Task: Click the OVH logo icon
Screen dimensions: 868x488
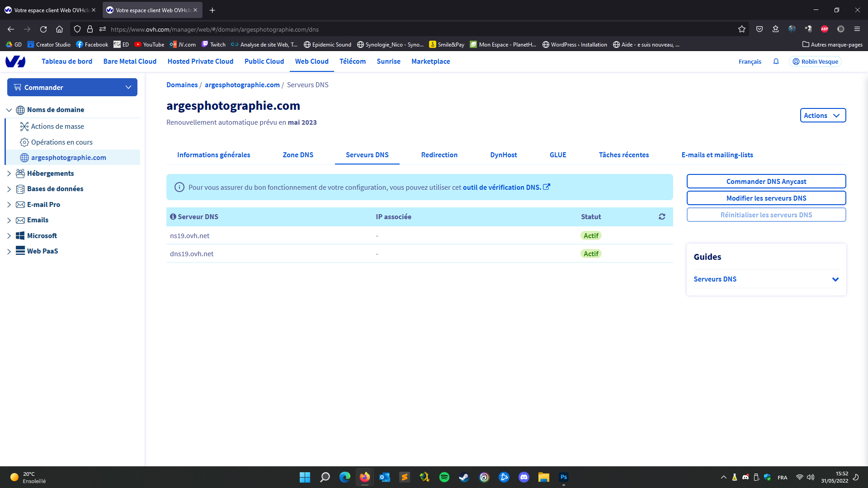Action: 15,61
